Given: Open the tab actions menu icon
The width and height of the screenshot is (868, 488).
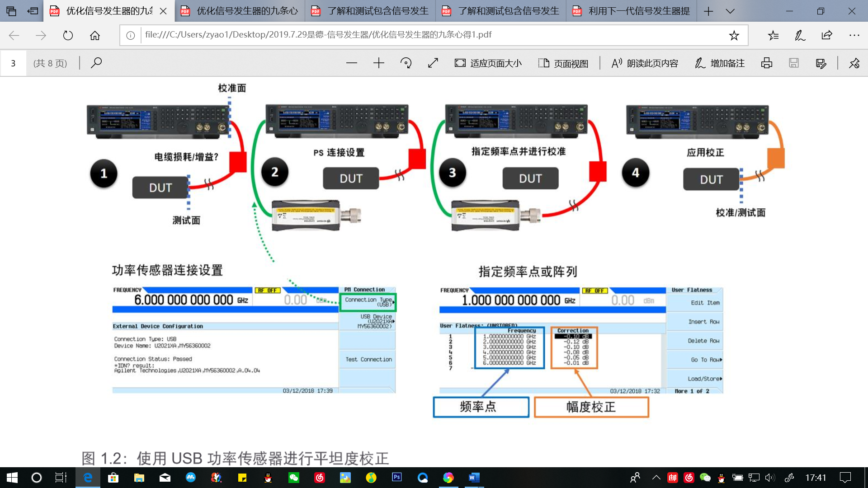Looking at the screenshot, I should click(11, 11).
